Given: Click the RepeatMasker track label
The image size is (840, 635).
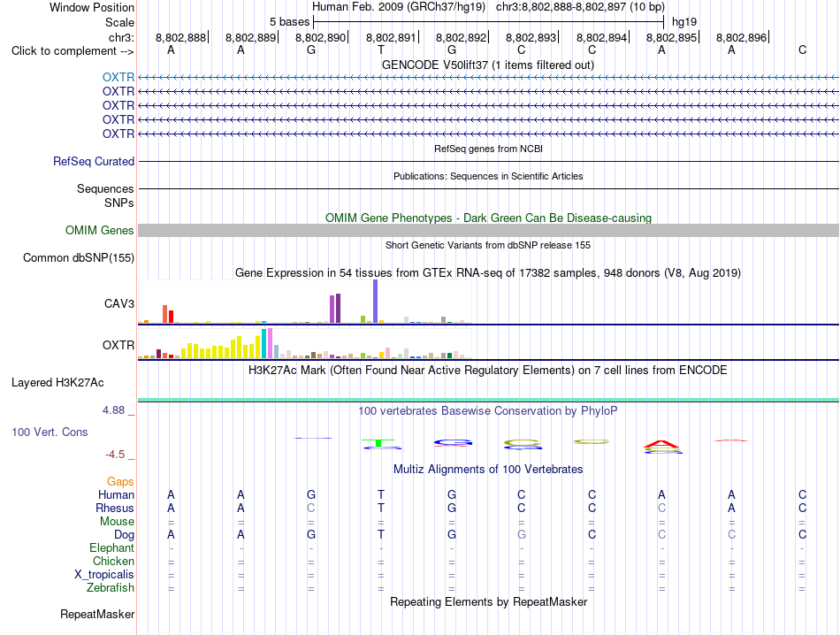Looking at the screenshot, I should (x=97, y=614).
